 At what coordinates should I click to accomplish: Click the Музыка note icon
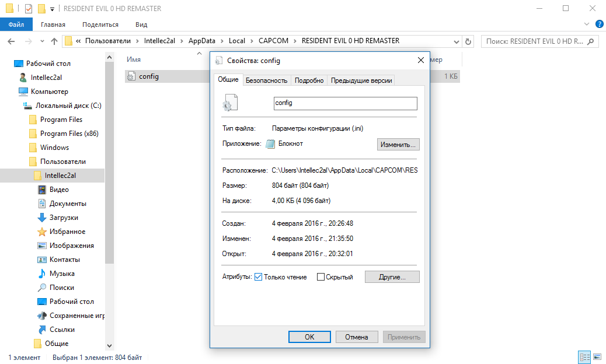(x=41, y=273)
